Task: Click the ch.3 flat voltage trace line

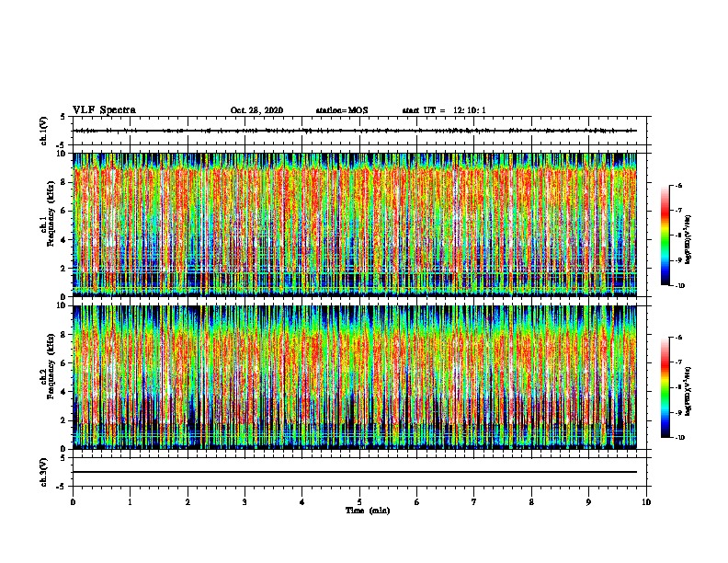Action: [355, 472]
